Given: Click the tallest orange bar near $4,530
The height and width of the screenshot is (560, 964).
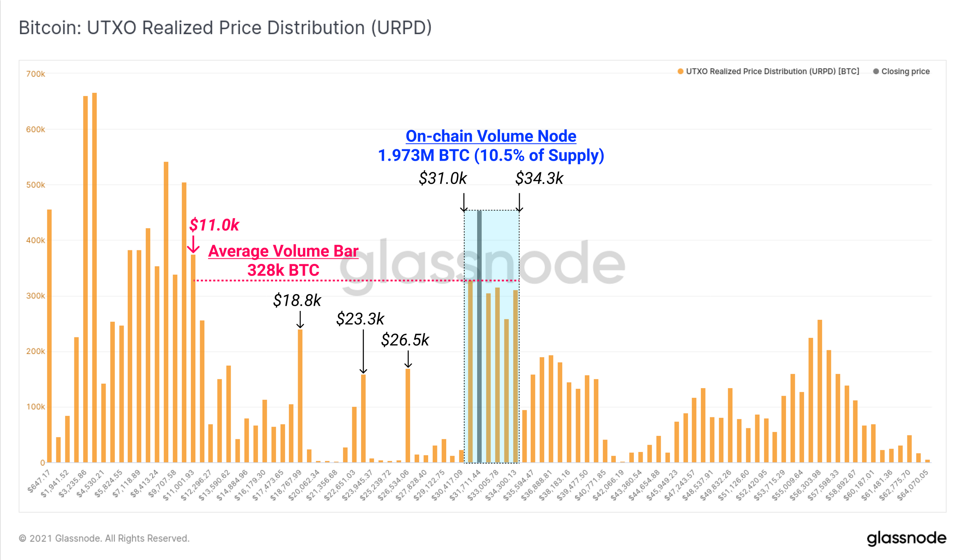Looking at the screenshot, I should tap(94, 278).
